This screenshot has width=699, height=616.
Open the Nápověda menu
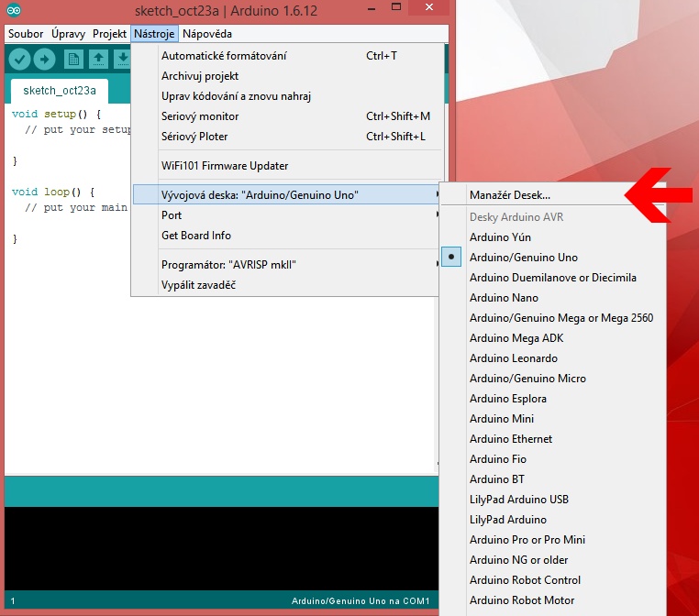click(x=207, y=34)
